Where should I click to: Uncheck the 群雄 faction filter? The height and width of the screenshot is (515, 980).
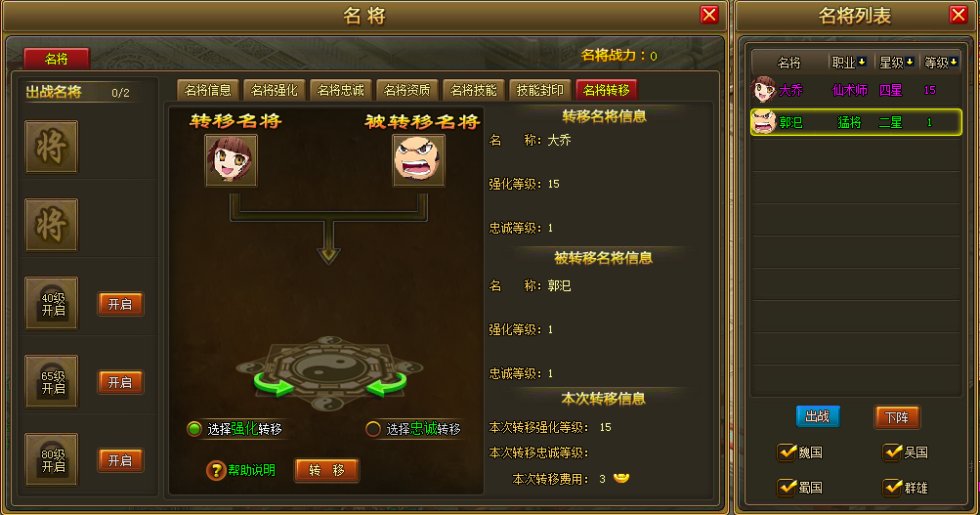(x=892, y=487)
